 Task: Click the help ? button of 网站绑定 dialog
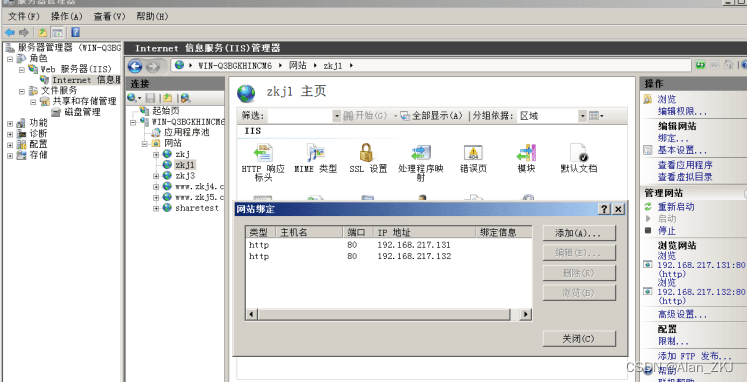(x=604, y=209)
